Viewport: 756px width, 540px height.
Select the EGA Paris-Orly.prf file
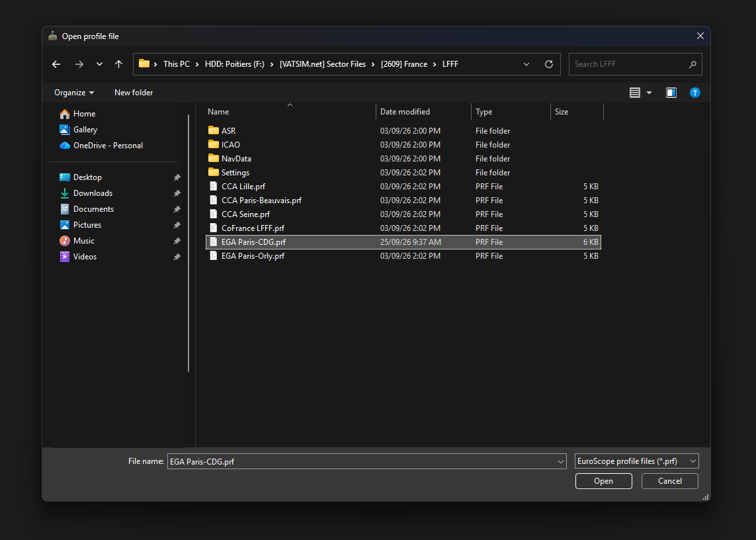pyautogui.click(x=403, y=256)
